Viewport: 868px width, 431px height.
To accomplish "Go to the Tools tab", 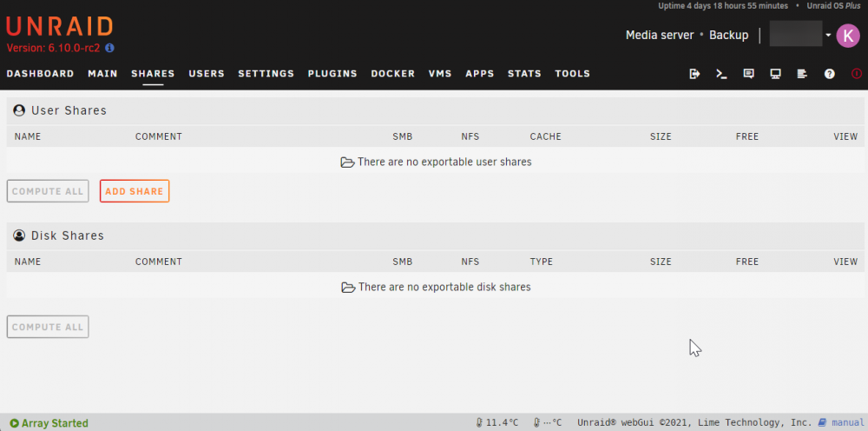I will coord(573,74).
